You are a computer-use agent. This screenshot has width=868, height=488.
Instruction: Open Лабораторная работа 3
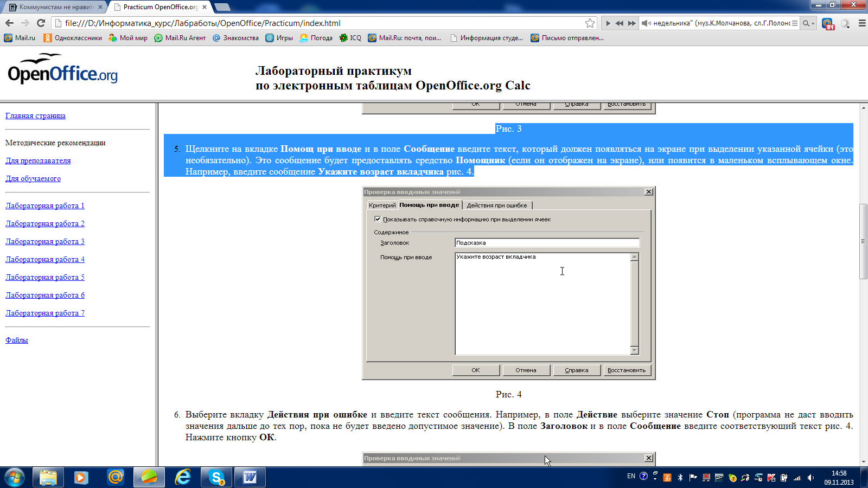click(x=45, y=241)
